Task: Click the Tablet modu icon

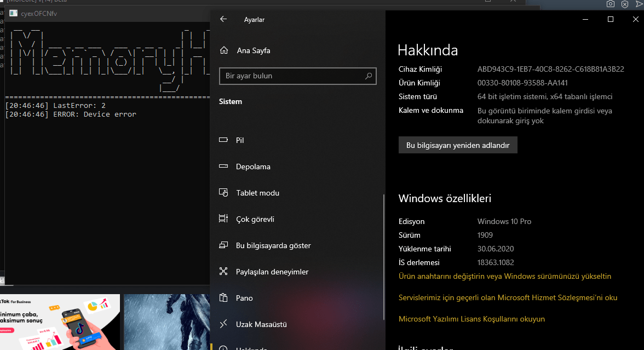Action: coord(223,192)
